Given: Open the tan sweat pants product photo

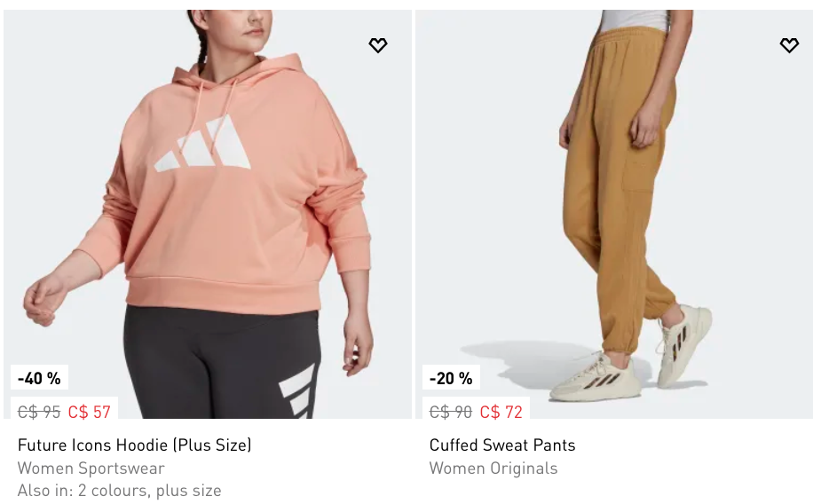Looking at the screenshot, I should (x=614, y=214).
